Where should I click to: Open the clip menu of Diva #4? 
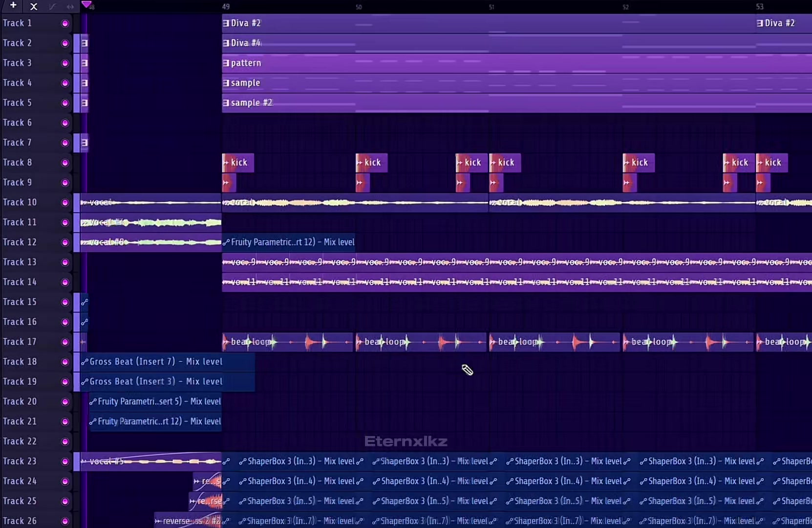226,43
